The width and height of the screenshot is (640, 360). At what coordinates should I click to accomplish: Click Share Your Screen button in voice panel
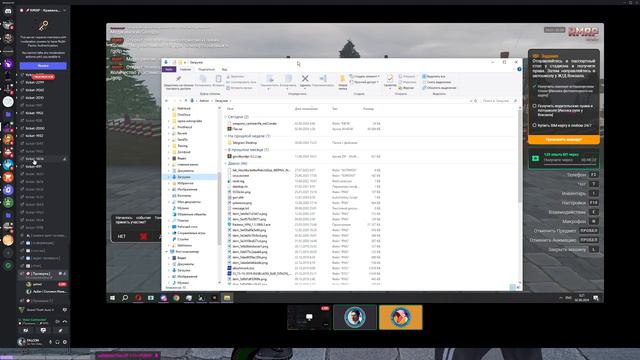click(43, 331)
